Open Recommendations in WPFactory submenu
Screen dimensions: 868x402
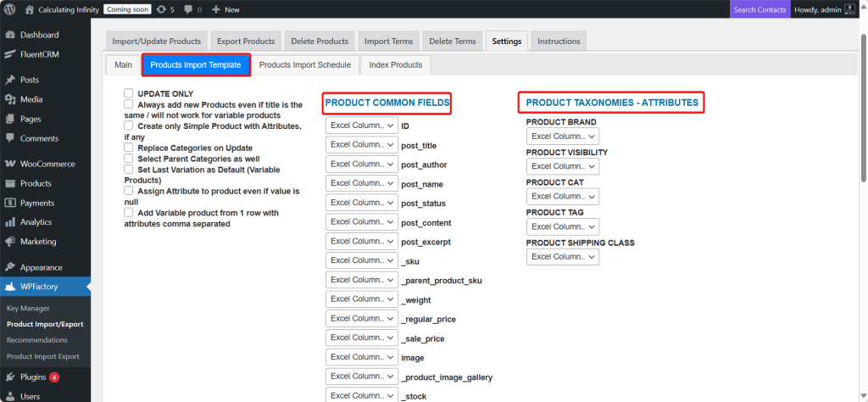(36, 340)
